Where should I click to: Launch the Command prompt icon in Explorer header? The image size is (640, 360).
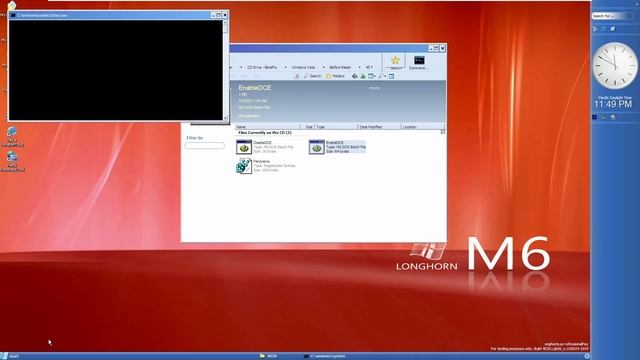click(419, 60)
